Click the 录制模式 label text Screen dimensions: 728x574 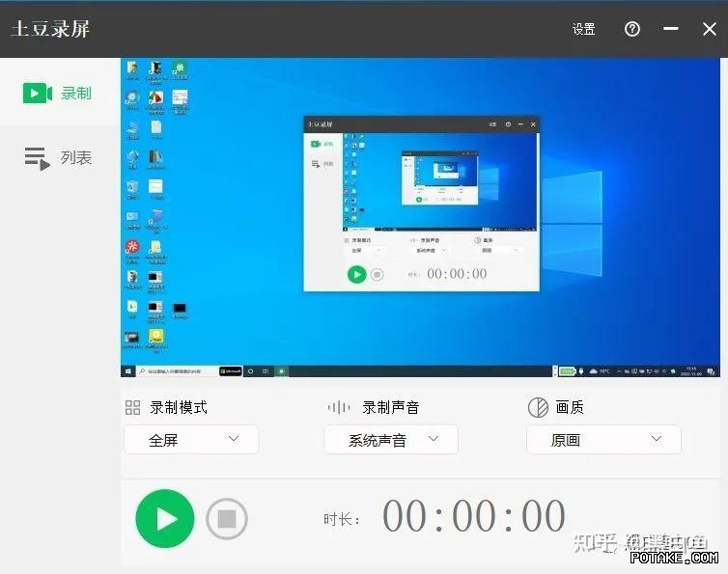click(x=179, y=407)
